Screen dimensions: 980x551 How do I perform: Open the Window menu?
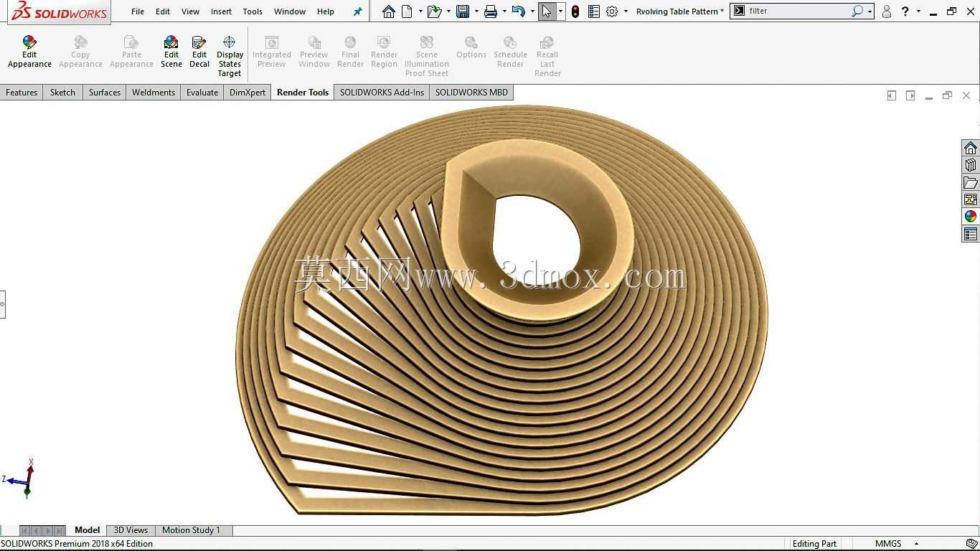(290, 11)
